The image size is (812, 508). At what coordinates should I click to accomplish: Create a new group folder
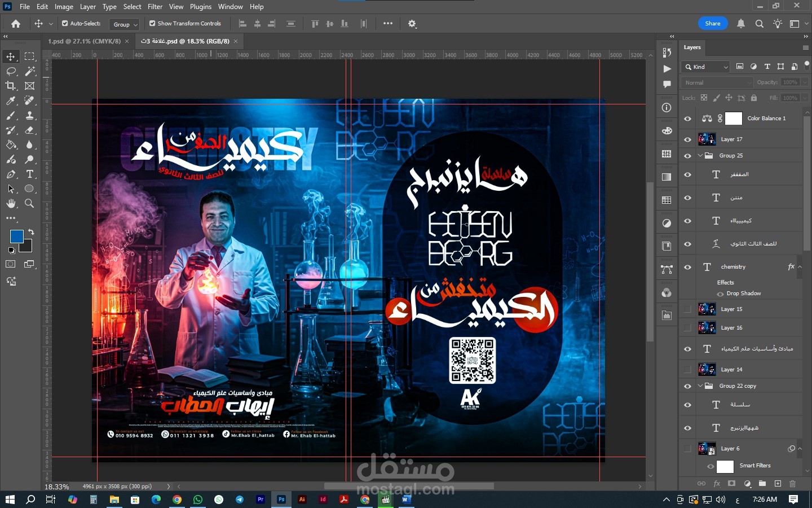pyautogui.click(x=762, y=484)
